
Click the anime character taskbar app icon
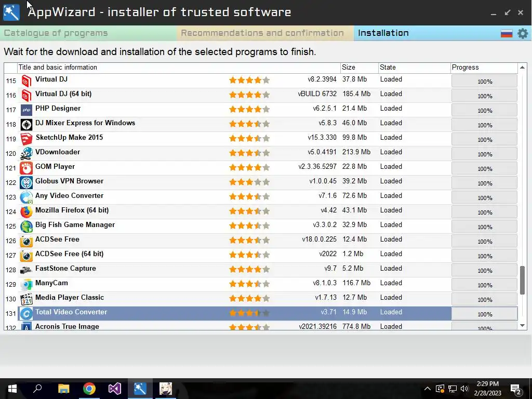[x=166, y=389]
